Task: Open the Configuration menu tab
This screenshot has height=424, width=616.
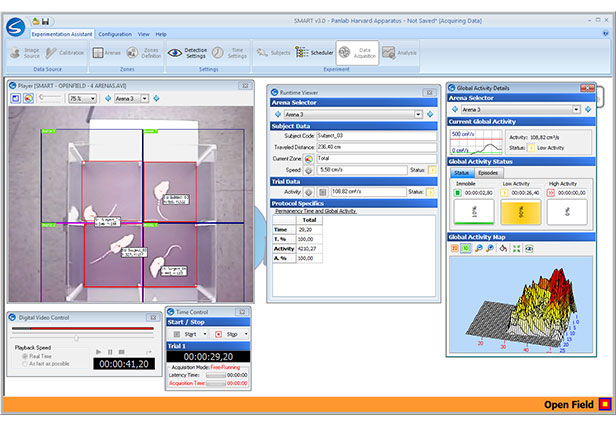Action: [114, 34]
